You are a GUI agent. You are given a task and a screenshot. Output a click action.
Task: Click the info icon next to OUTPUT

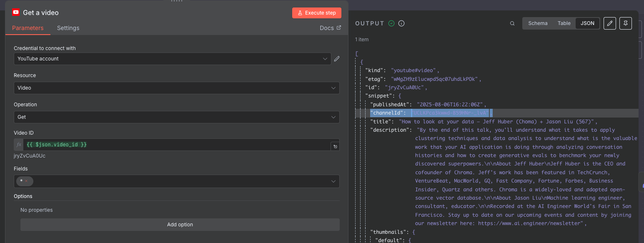pyautogui.click(x=401, y=23)
